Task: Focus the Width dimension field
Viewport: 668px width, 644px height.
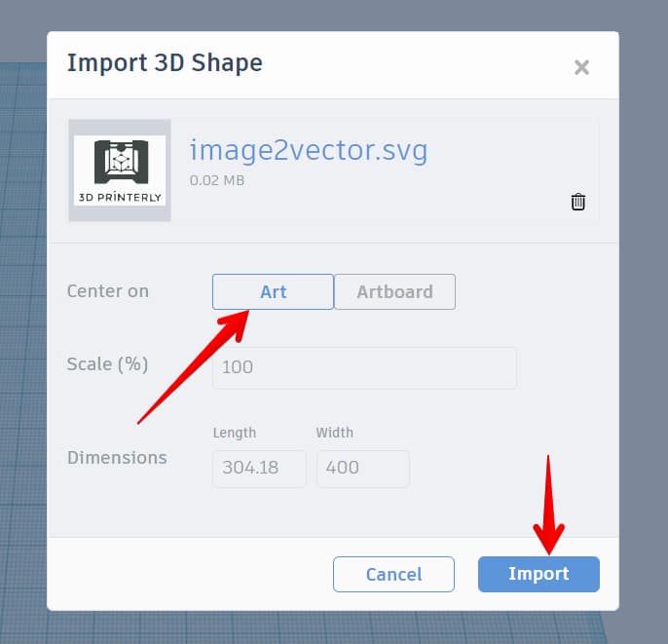Action: click(363, 468)
